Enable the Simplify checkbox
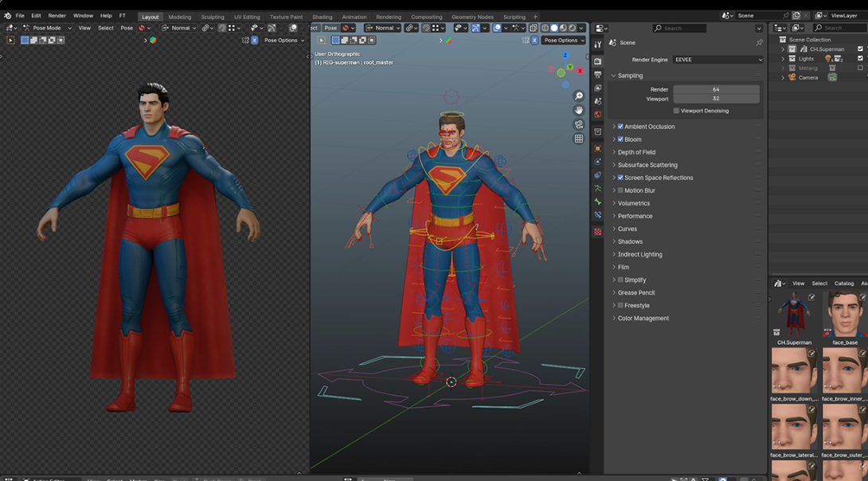The height and width of the screenshot is (481, 868). [620, 280]
